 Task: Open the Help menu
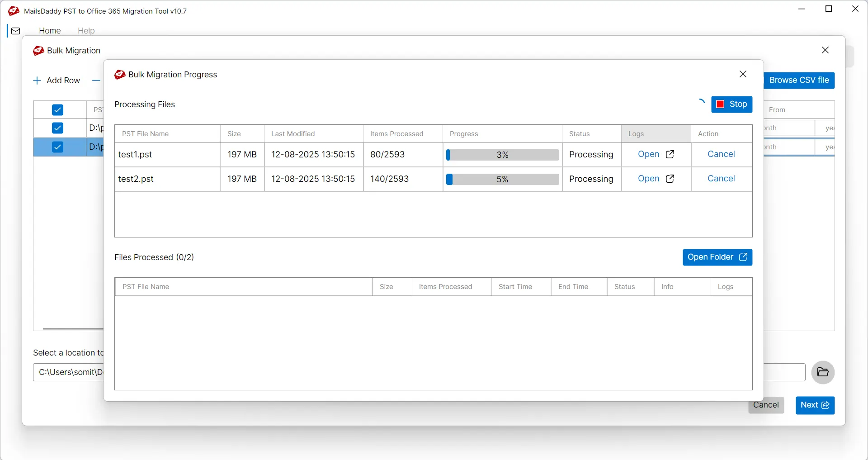coord(86,31)
